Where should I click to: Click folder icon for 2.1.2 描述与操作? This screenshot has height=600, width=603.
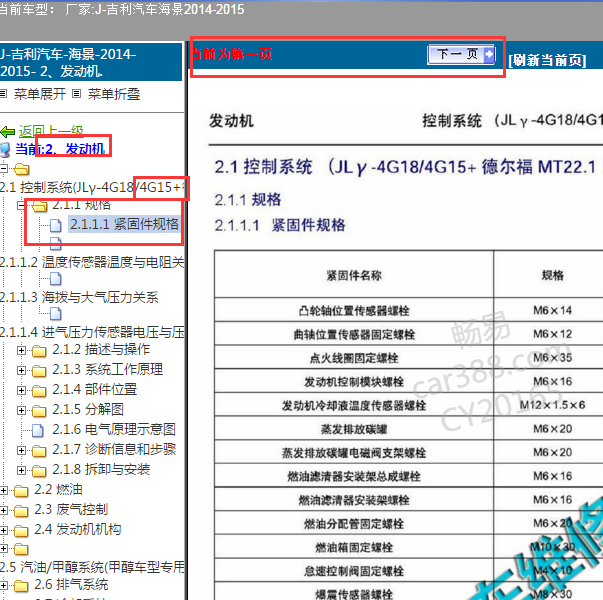point(39,351)
